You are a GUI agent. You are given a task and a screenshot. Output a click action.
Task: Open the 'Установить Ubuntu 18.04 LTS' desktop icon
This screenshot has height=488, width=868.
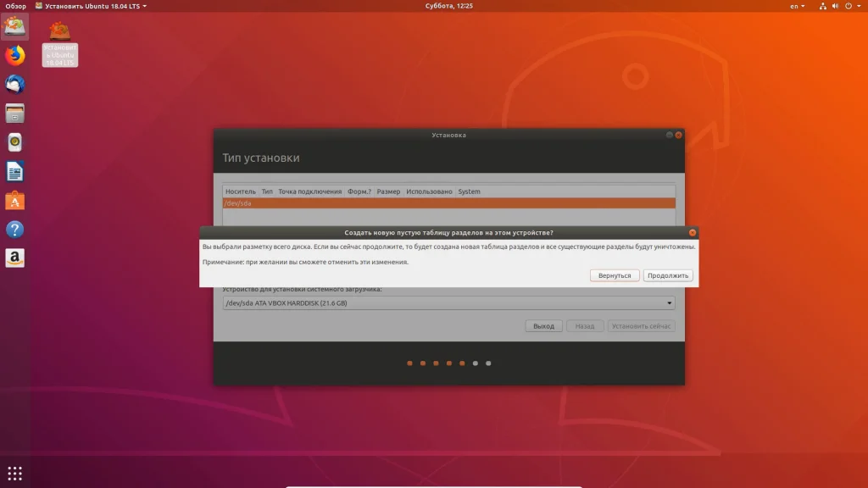coord(60,44)
